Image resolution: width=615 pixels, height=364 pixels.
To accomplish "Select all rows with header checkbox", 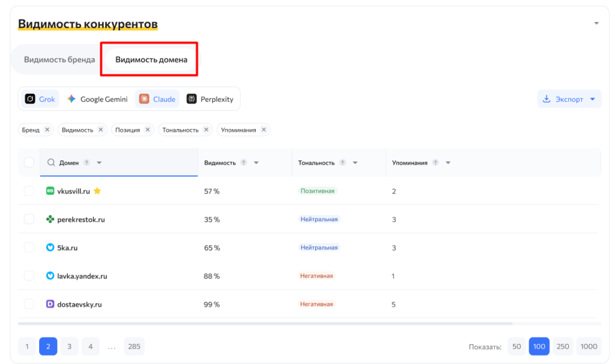I will (x=29, y=163).
